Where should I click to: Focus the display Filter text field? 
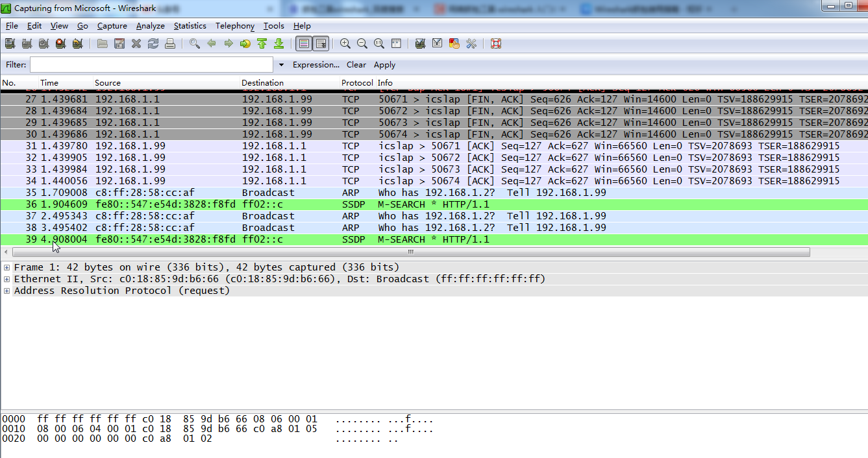(151, 65)
